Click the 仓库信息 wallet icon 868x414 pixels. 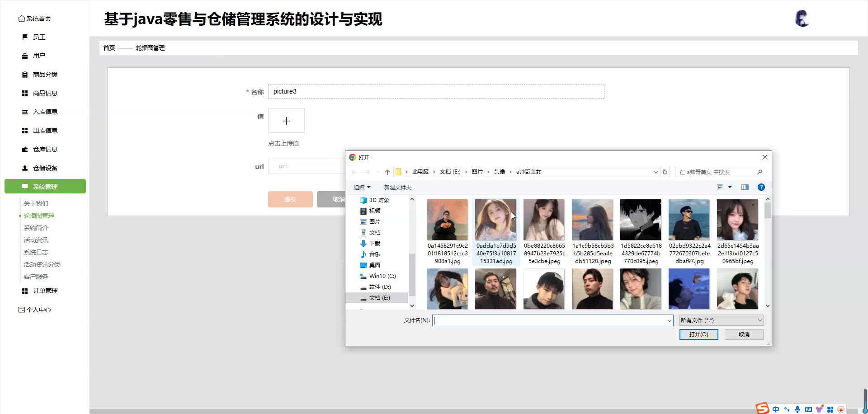click(25, 149)
